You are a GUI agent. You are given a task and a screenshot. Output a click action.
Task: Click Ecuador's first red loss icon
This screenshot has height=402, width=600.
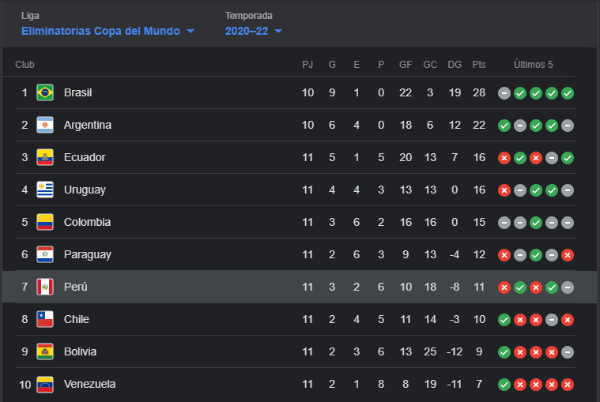pos(505,158)
